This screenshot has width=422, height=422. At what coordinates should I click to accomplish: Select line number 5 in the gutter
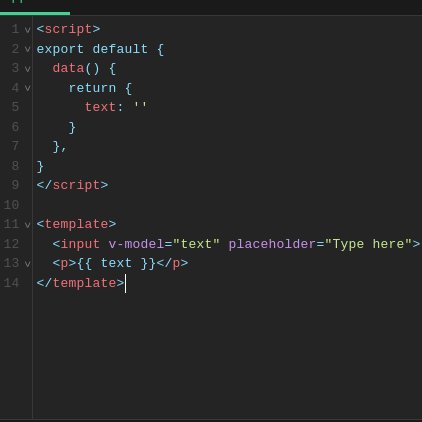click(15, 107)
